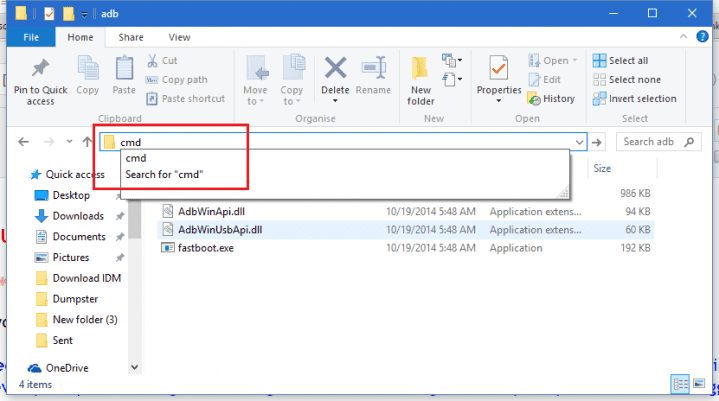Select AdbWinUsbApi.dll file

220,230
